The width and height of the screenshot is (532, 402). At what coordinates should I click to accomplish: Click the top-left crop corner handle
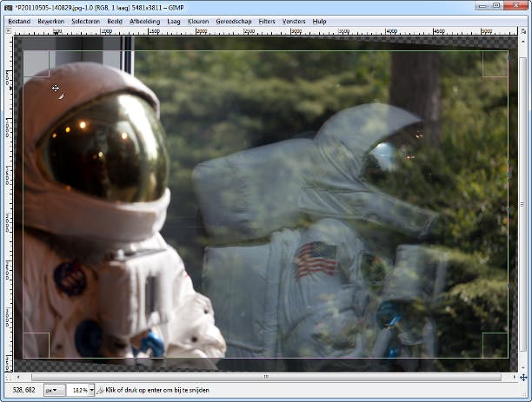37,64
